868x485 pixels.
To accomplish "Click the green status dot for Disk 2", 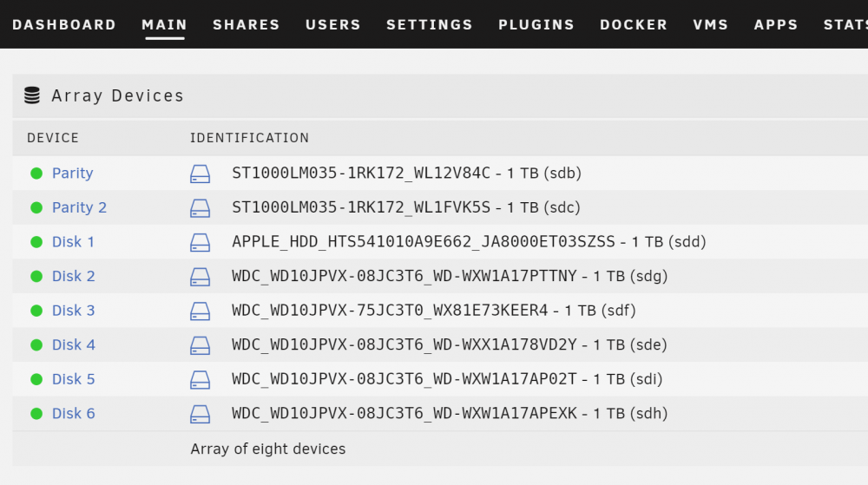I will coord(36,276).
